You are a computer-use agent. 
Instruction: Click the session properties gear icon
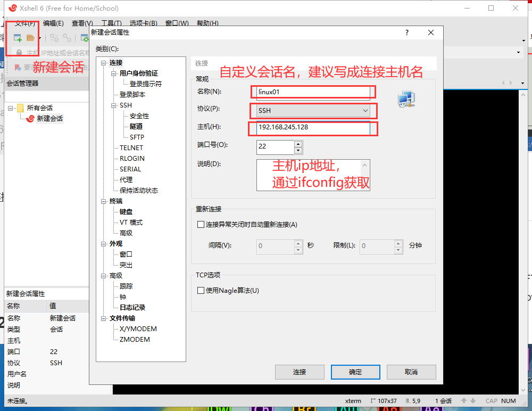[85, 38]
